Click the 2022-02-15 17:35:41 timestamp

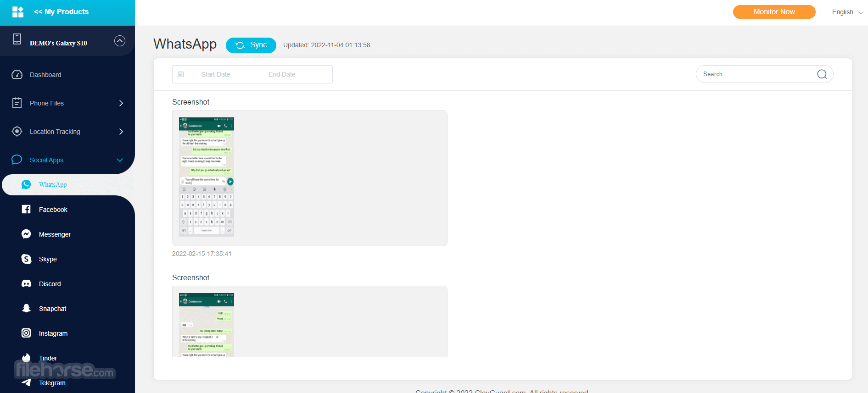(x=202, y=254)
